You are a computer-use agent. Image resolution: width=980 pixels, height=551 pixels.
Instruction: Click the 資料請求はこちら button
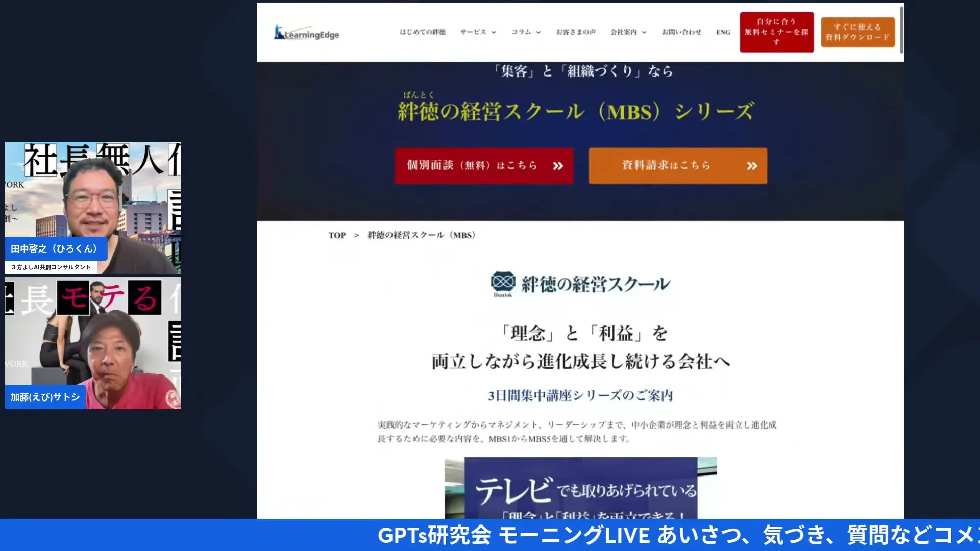677,166
